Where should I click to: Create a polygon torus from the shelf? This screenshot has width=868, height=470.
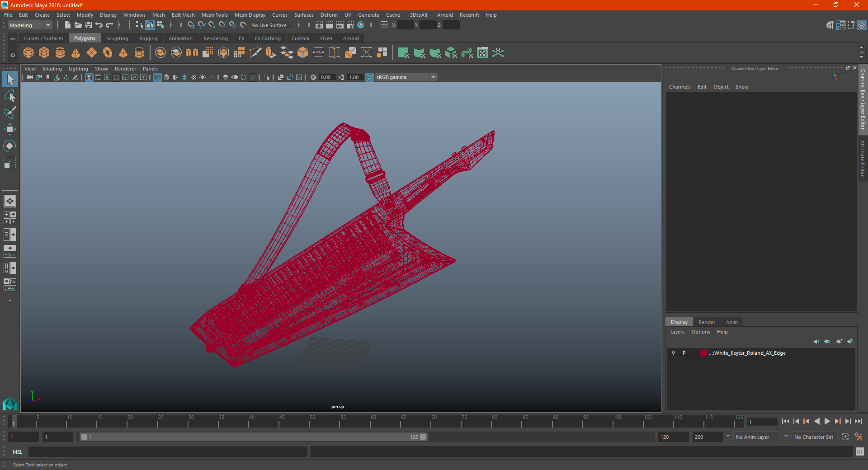point(108,53)
